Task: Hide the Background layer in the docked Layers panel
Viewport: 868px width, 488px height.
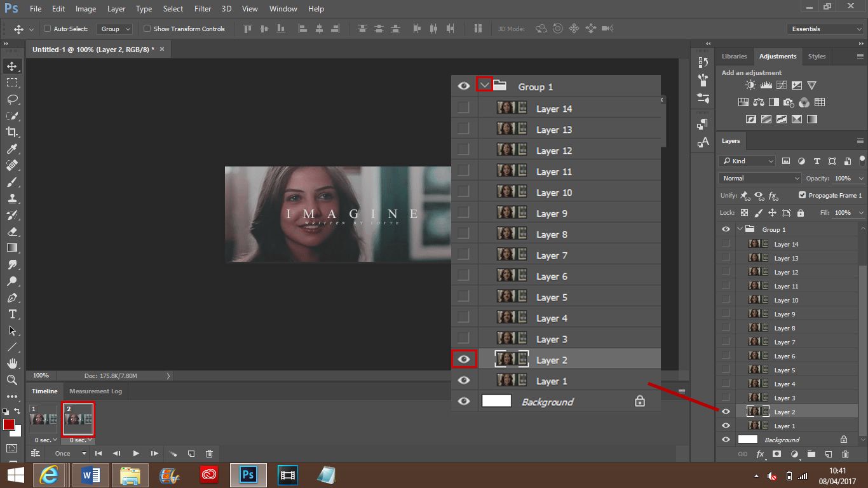Action: (x=726, y=440)
